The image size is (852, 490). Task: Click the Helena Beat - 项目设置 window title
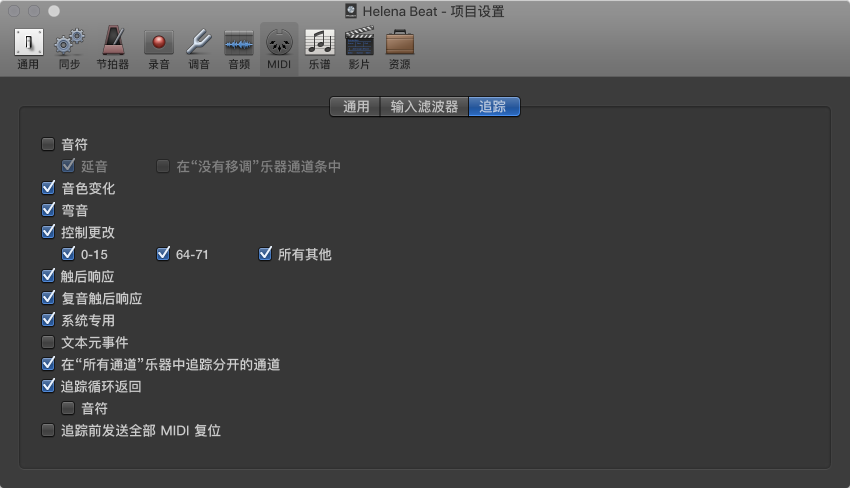[x=433, y=11]
